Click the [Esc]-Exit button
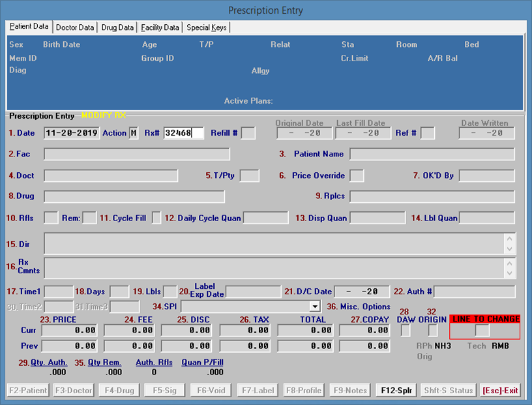This screenshot has width=532, height=405. 501,391
